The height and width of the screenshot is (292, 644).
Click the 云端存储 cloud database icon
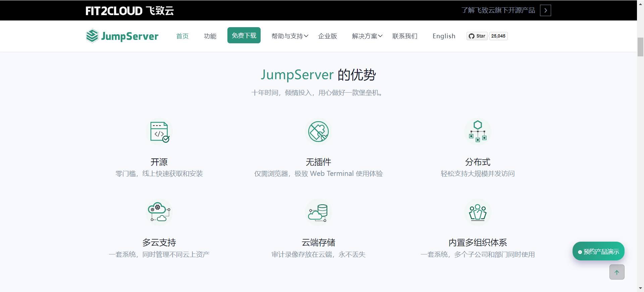[x=318, y=212]
